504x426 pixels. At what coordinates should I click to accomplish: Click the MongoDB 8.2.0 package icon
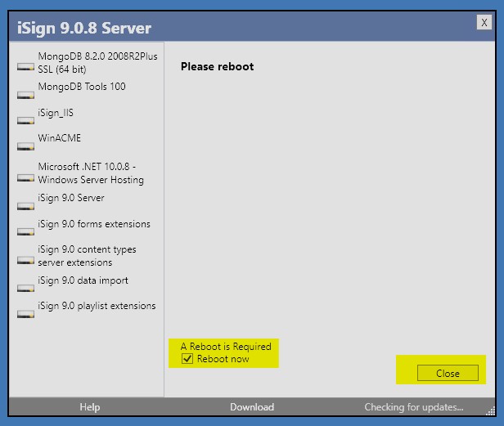pos(25,67)
